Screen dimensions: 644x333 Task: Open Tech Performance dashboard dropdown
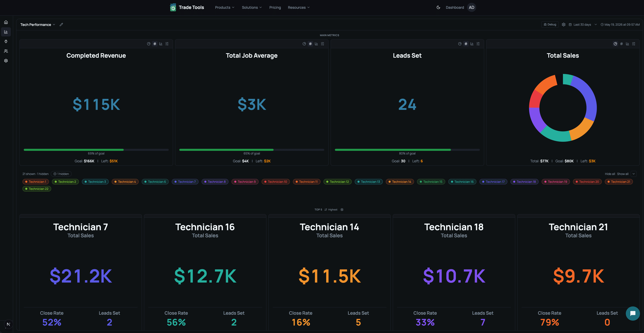point(38,25)
